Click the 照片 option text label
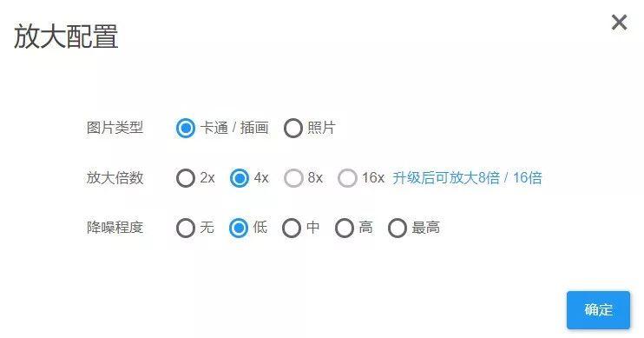Image resolution: width=644 pixels, height=338 pixels. 321,128
